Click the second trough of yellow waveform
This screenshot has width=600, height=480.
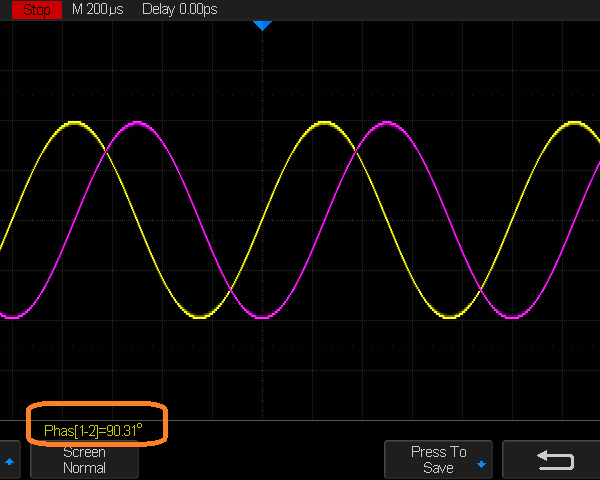450,317
